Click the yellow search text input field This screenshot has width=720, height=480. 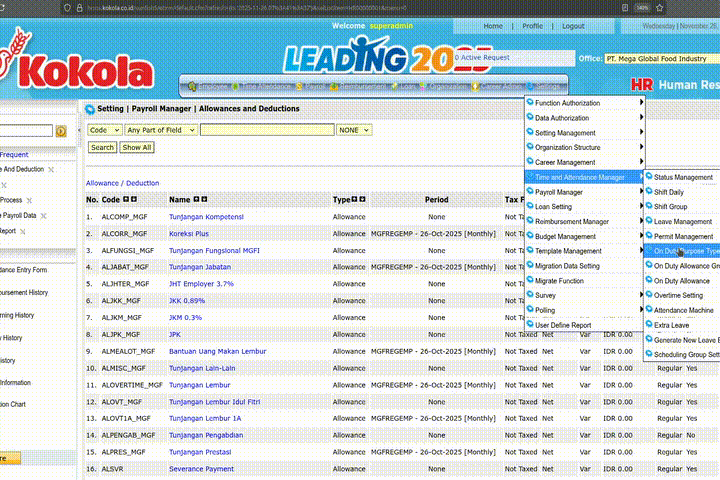[x=267, y=130]
